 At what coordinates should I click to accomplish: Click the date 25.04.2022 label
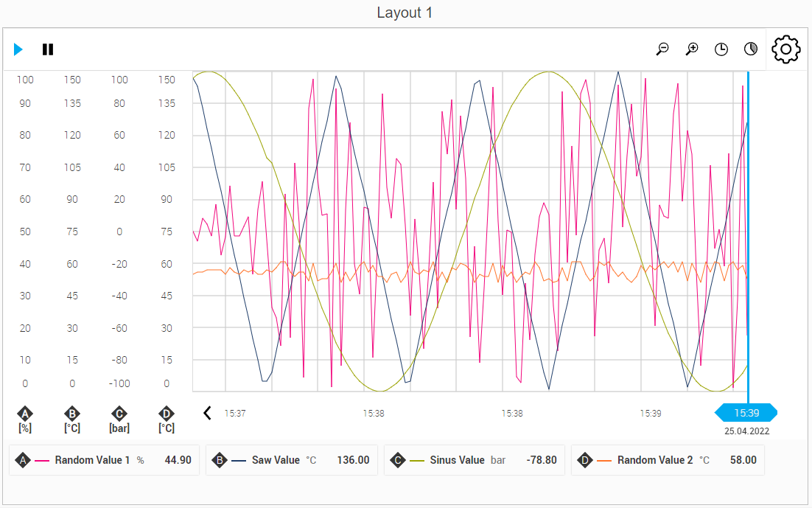pos(746,431)
